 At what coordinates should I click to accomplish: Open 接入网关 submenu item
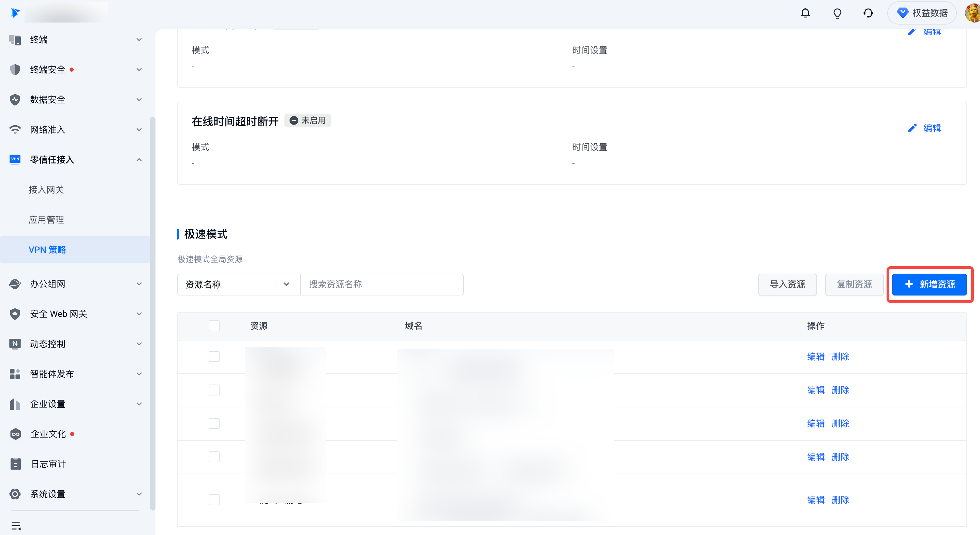(46, 190)
